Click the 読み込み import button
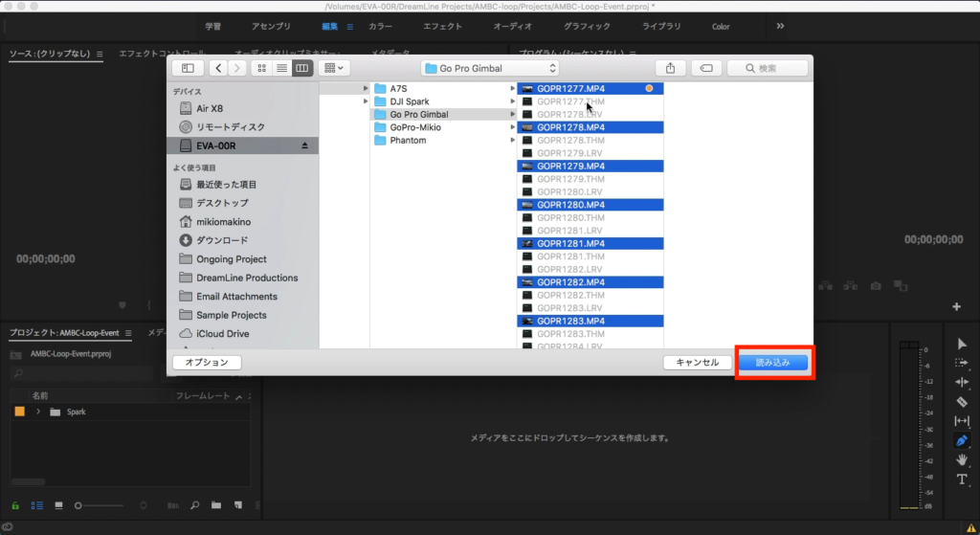This screenshot has height=535, width=980. (773, 363)
